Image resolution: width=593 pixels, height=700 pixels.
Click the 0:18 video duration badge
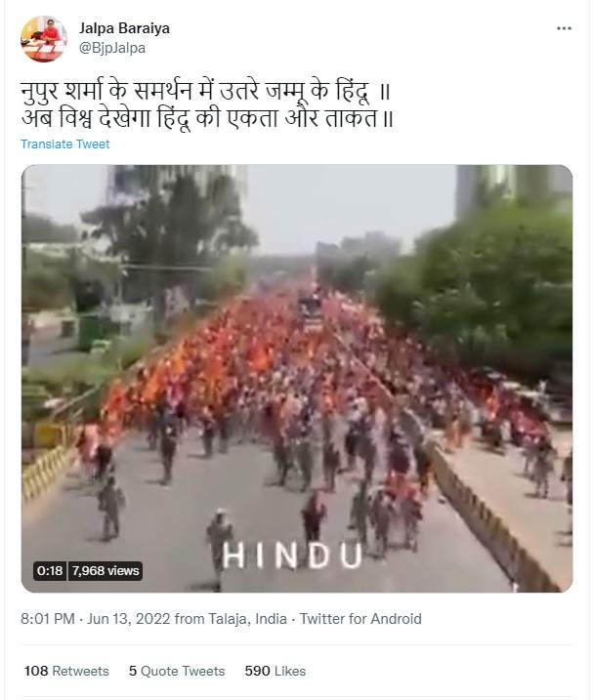click(50, 571)
